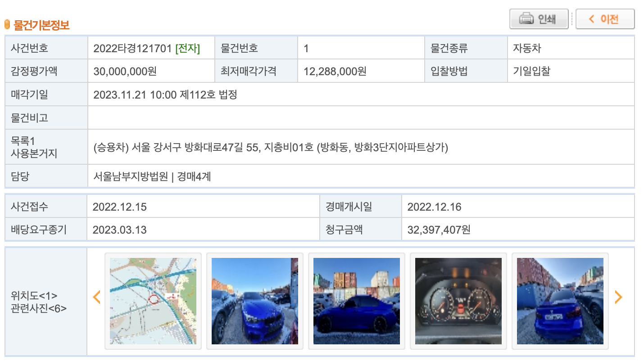The width and height of the screenshot is (644, 361).
Task: Select auction start date 2022.12.16
Action: point(434,207)
